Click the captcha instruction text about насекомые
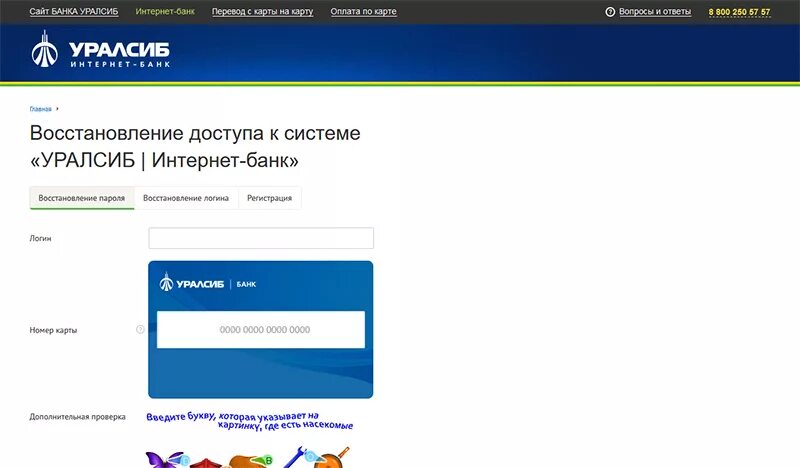 coord(250,421)
